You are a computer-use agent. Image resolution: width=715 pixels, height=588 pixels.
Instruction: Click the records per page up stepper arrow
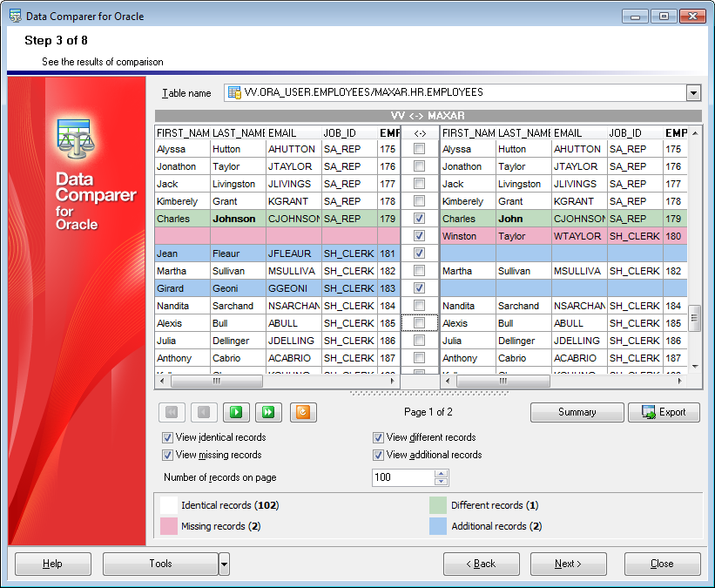click(442, 474)
